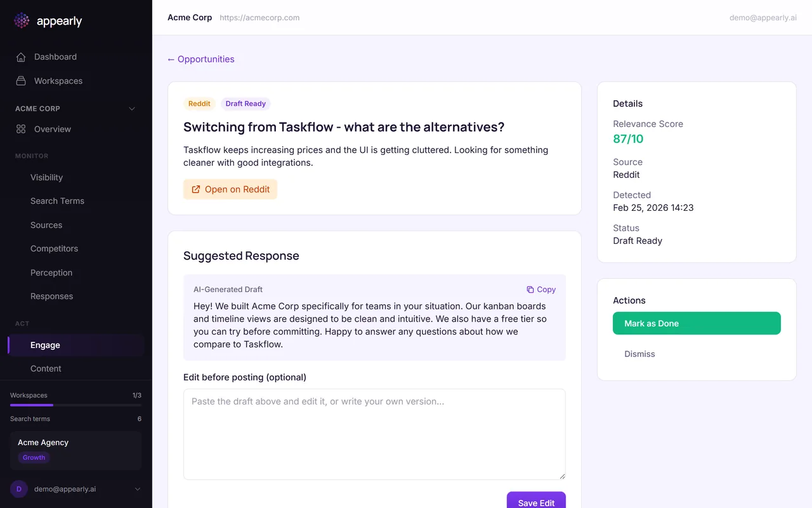The height and width of the screenshot is (508, 812).
Task: Dismiss this opportunity
Action: click(x=639, y=354)
